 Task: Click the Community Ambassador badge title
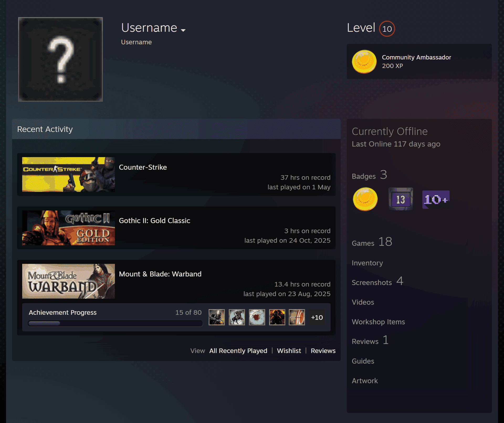tap(416, 57)
